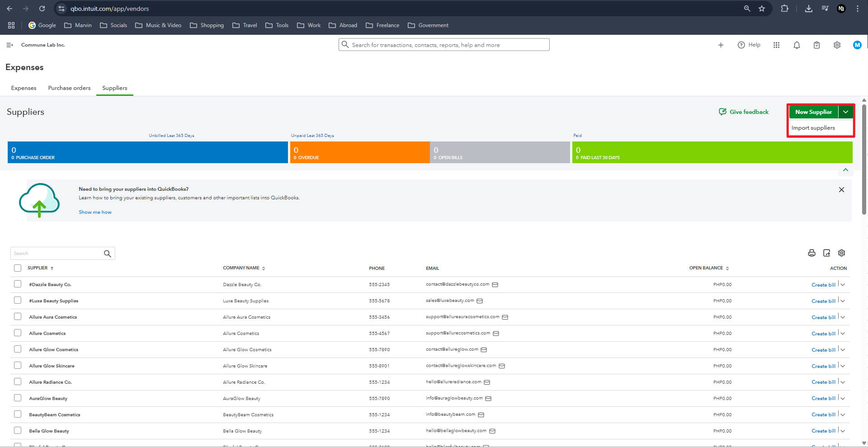The image size is (868, 447).
Task: Expand the New Supplier dropdown arrow
Action: [x=845, y=112]
